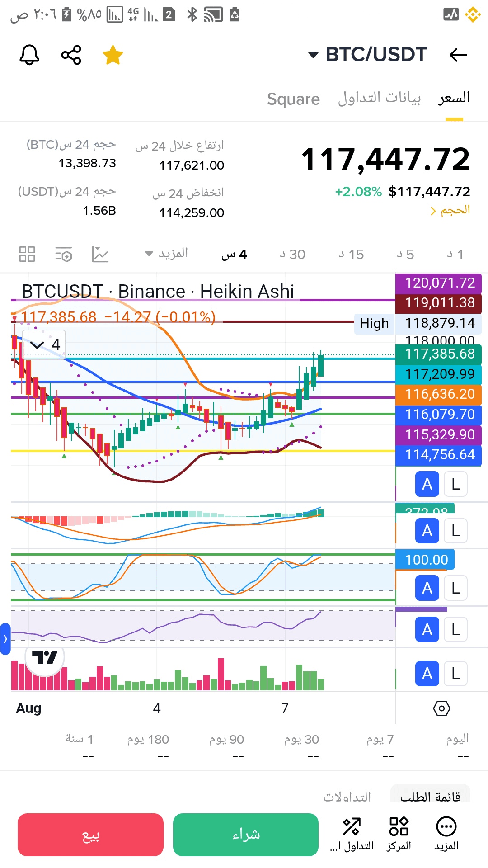Click the 117,385.68 current price label

click(x=438, y=354)
